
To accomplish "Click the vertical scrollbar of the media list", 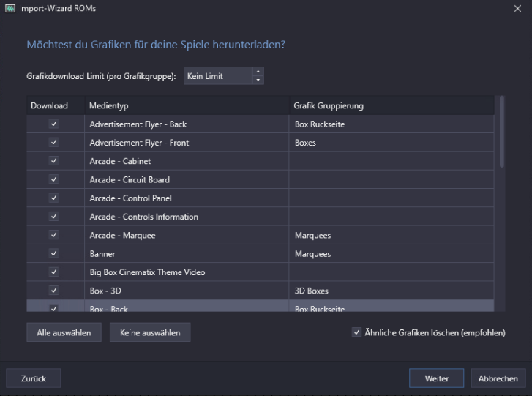I will coord(502,132).
